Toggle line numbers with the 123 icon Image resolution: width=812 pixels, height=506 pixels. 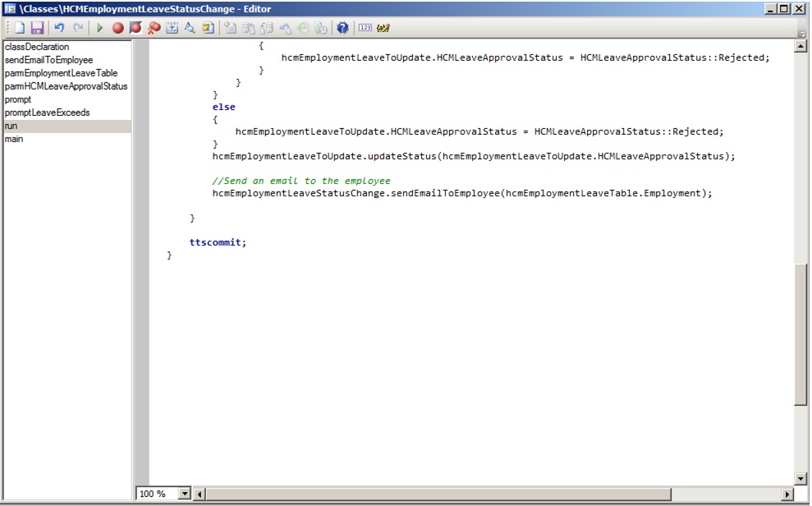[365, 28]
